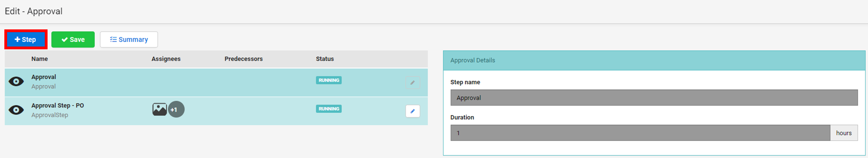This screenshot has height=158, width=868.
Task: Click RUNNING badge of Approval Step - PO
Action: (x=328, y=109)
